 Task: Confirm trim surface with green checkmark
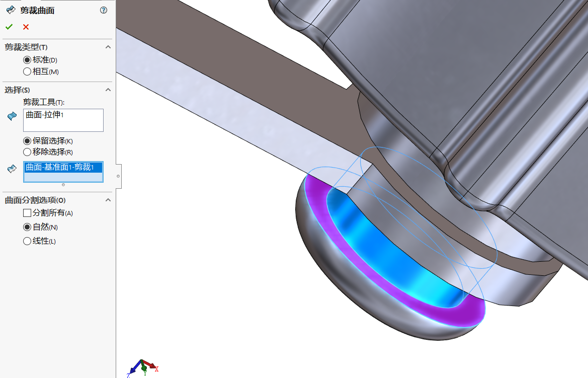pyautogui.click(x=9, y=27)
